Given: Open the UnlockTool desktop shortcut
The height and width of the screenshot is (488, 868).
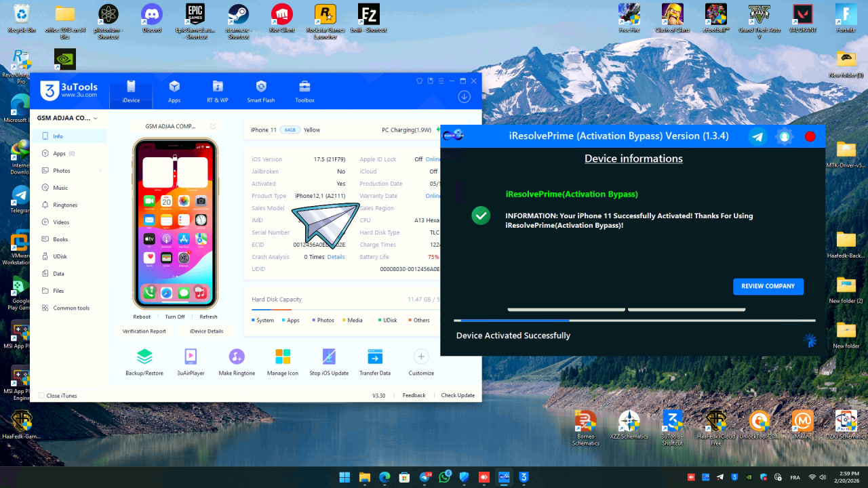Looking at the screenshot, I should [759, 426].
